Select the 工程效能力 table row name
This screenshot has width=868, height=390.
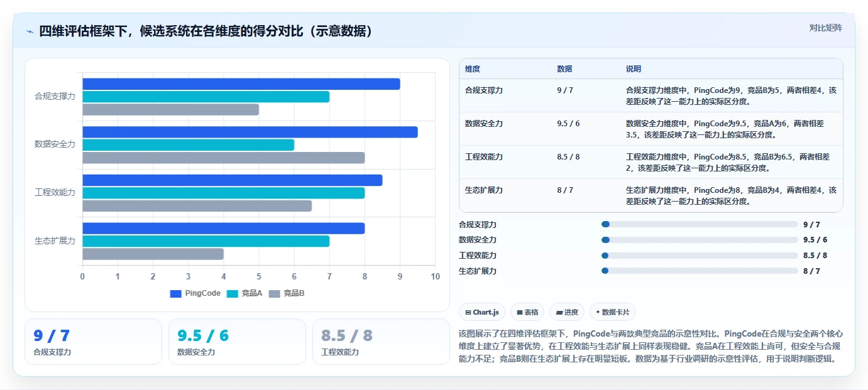pos(484,157)
